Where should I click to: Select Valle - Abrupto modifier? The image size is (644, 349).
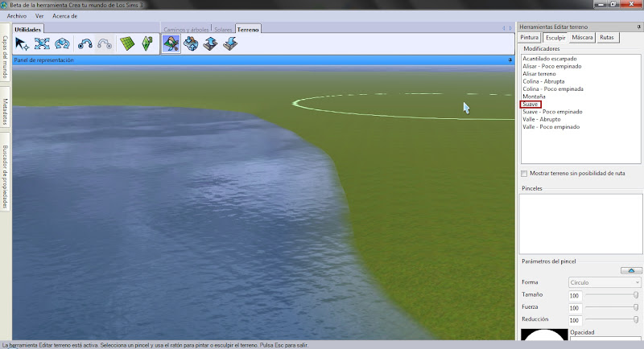(x=541, y=119)
